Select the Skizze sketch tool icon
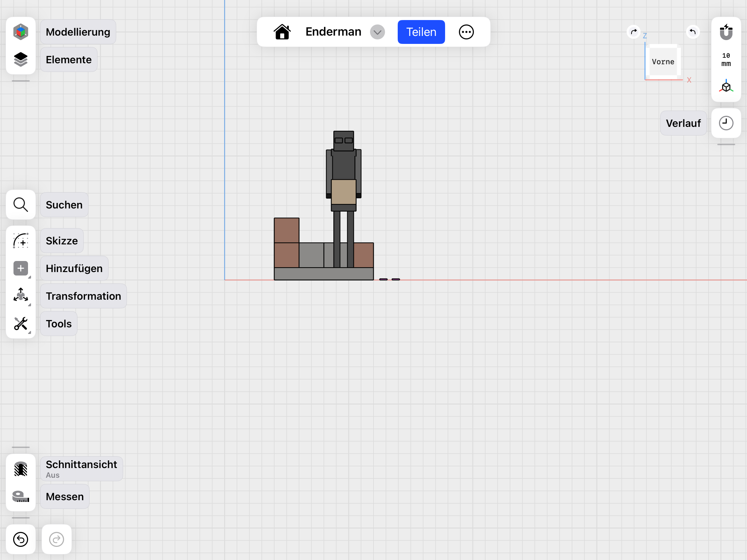The image size is (747, 560). (x=21, y=241)
